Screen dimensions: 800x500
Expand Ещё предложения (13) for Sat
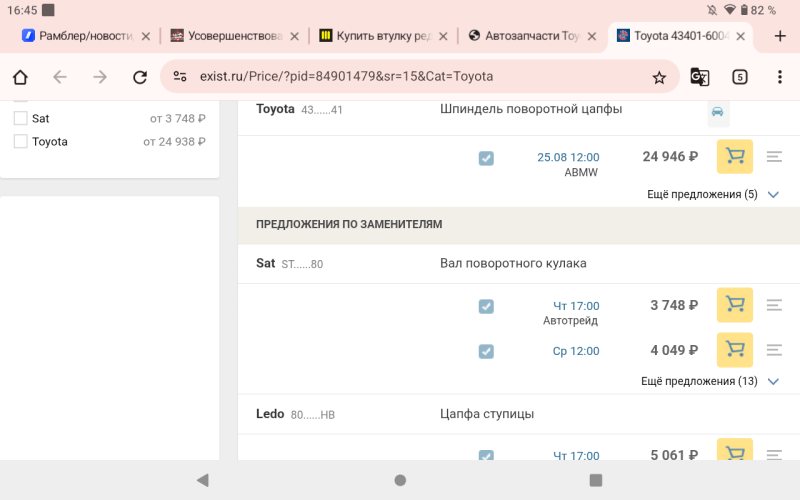(x=709, y=381)
